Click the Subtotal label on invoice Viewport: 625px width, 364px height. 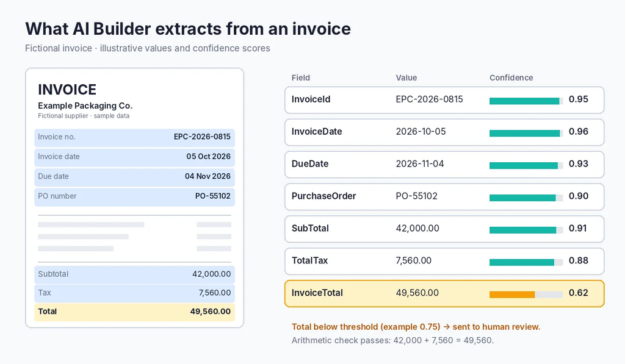[x=53, y=274]
